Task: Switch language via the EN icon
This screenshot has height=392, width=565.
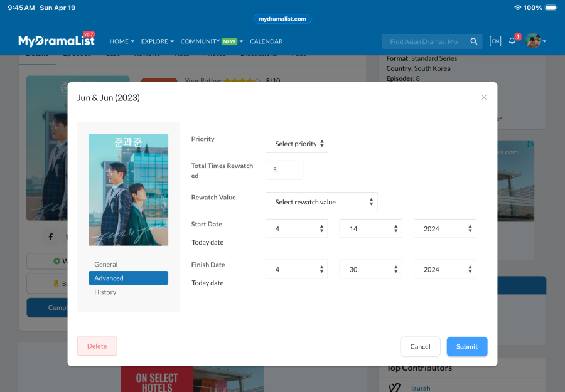Action: [495, 41]
